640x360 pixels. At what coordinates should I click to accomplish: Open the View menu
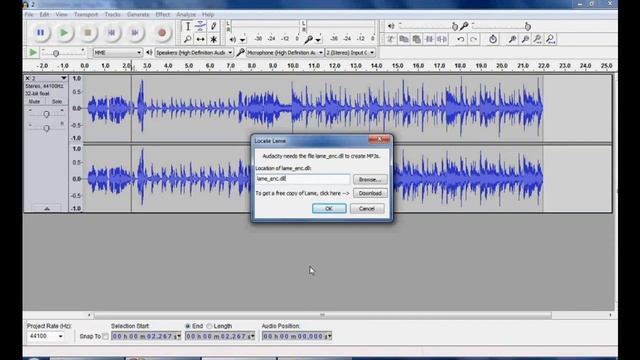click(62, 14)
